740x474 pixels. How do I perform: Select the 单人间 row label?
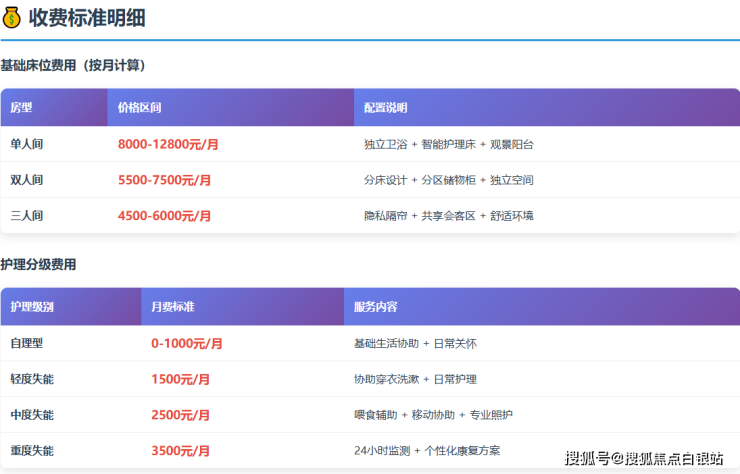(x=27, y=144)
